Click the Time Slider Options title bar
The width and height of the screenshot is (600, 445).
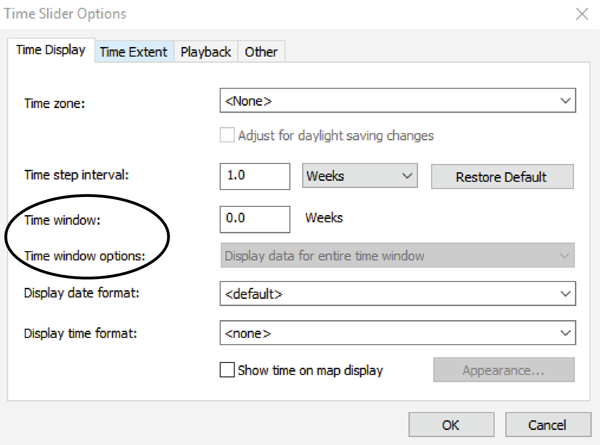point(250,14)
